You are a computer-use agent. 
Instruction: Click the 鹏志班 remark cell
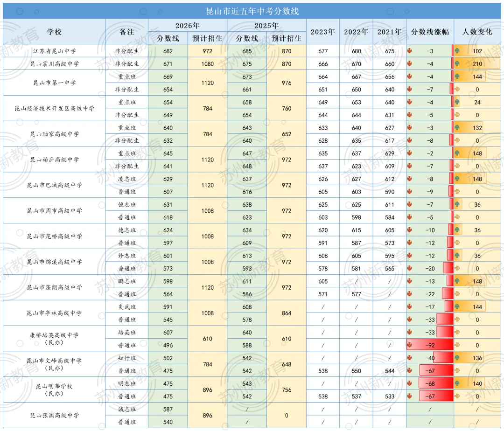tap(127, 281)
